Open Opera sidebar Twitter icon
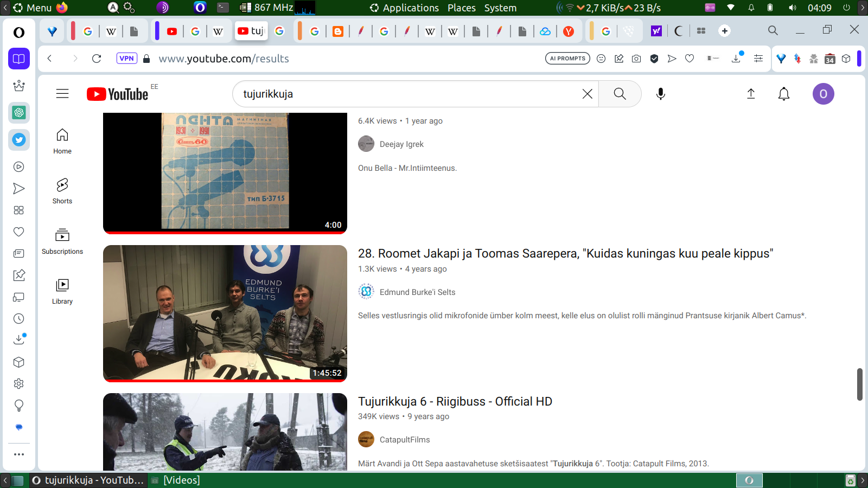This screenshot has height=488, width=868. click(x=19, y=140)
